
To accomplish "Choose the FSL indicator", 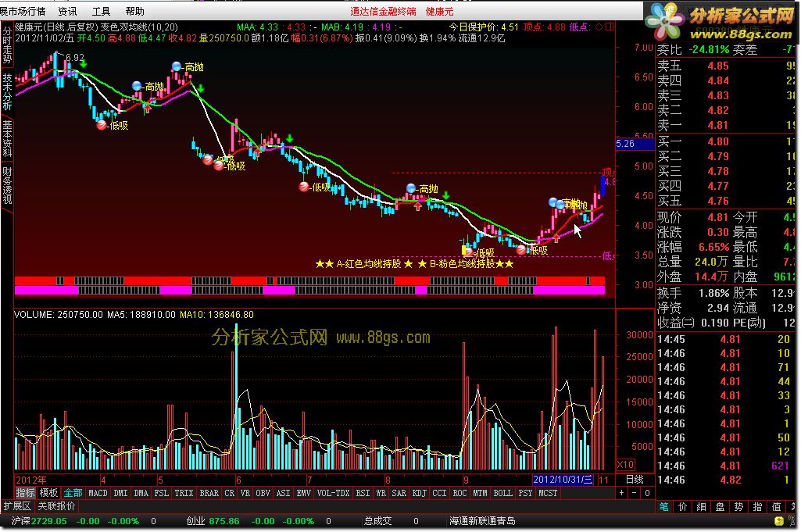I will pyautogui.click(x=162, y=493).
